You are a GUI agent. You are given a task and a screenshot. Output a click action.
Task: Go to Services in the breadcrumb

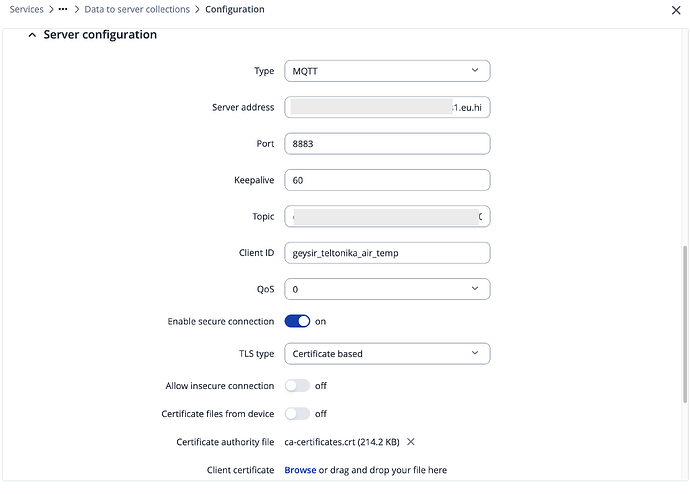tap(26, 10)
